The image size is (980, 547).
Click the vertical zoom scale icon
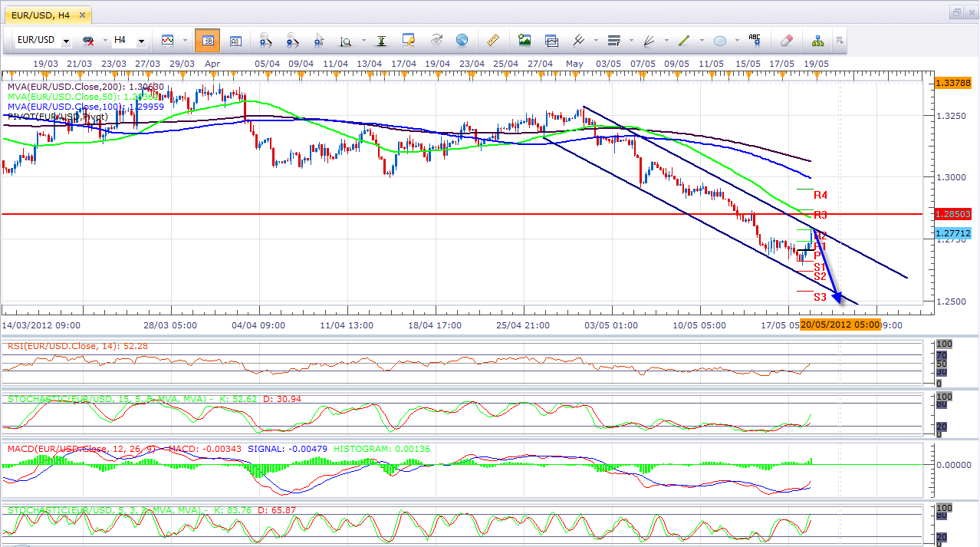tap(345, 41)
